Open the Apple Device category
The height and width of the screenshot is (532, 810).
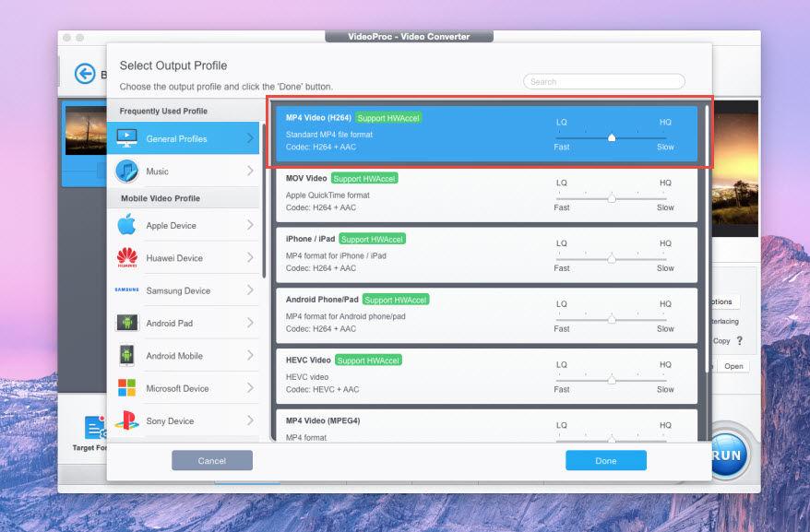click(x=184, y=225)
